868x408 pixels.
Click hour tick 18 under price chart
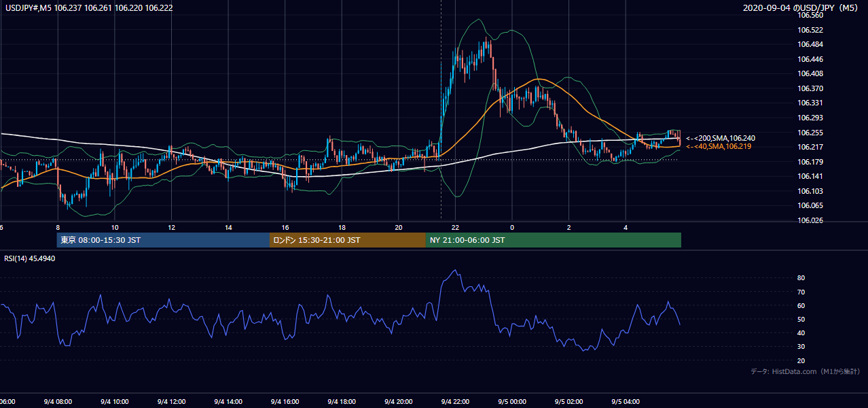[x=342, y=227]
